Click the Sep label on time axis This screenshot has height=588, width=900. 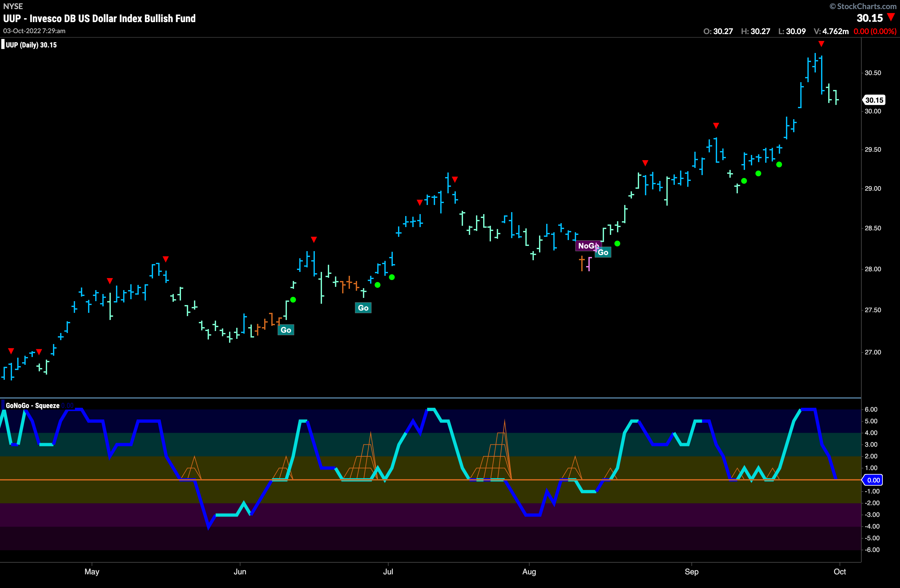[692, 571]
